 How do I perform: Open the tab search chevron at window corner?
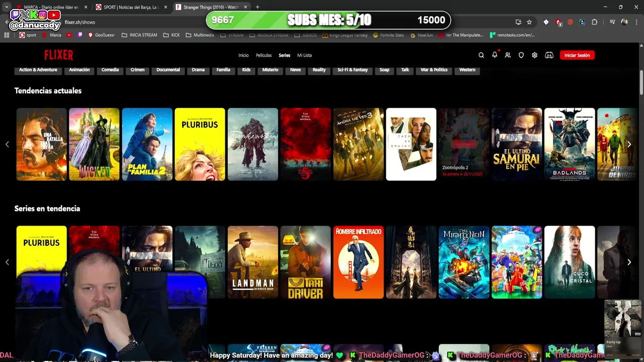click(6, 7)
